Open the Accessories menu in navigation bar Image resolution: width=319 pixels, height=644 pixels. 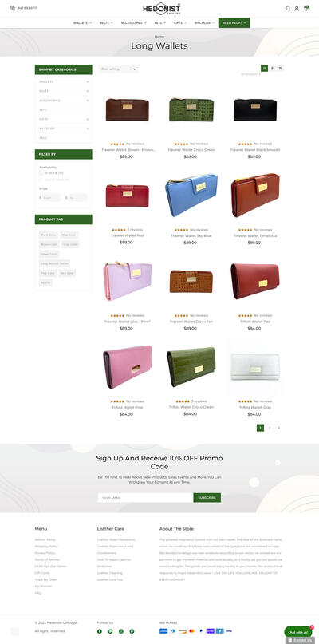[133, 23]
